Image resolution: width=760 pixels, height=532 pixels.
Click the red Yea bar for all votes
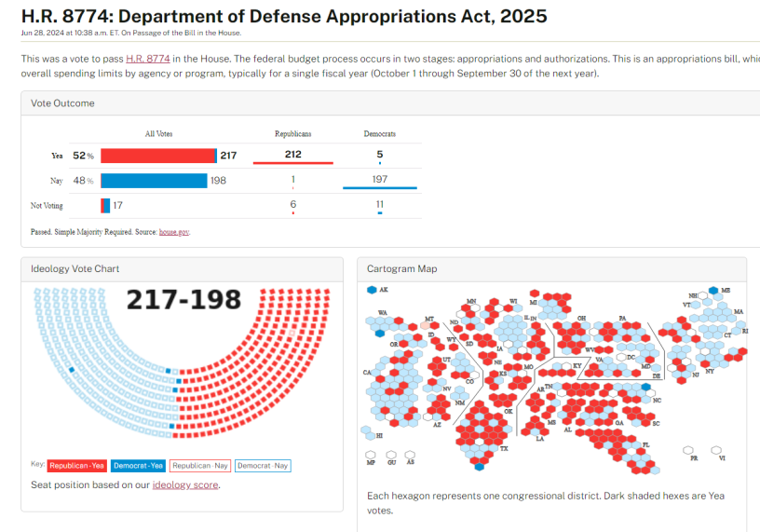click(158, 156)
